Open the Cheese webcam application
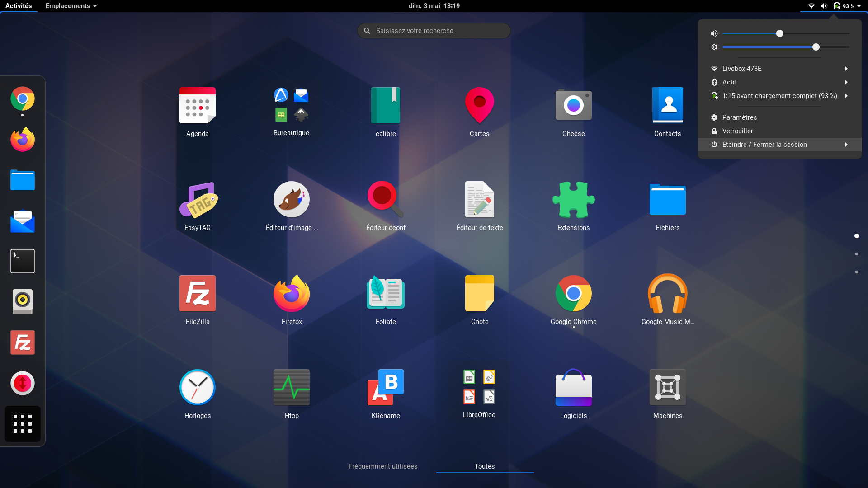Screen dimensions: 868x488 pos(573,106)
